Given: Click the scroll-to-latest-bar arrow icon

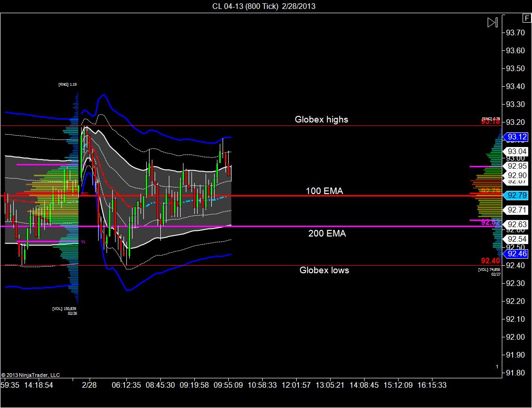Looking at the screenshot, I should 492,22.
